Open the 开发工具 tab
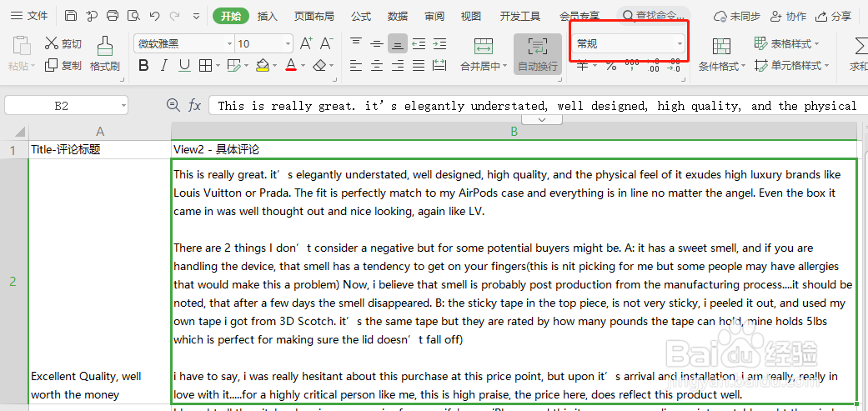The width and height of the screenshot is (868, 411). [x=519, y=17]
